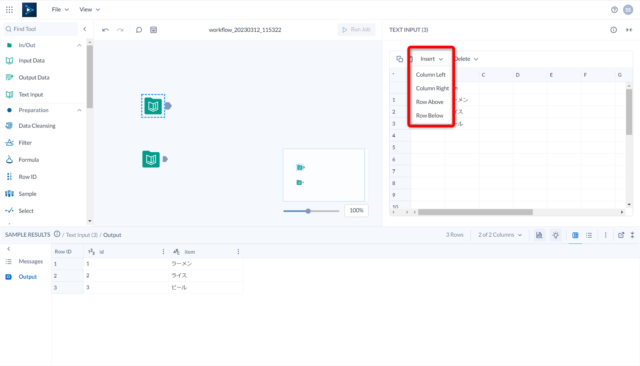Click the chart icon in Sample Results

coord(539,235)
